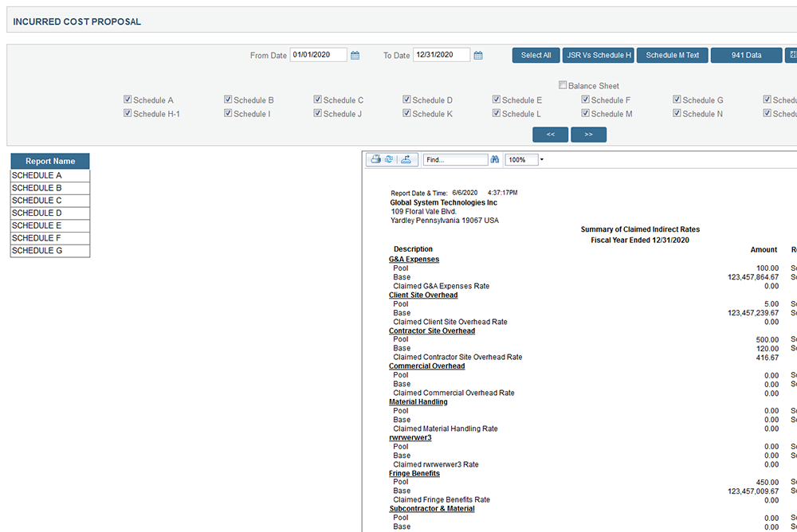Click the binoculars search icon
Image resolution: width=797 pixels, height=532 pixels.
pyautogui.click(x=495, y=159)
